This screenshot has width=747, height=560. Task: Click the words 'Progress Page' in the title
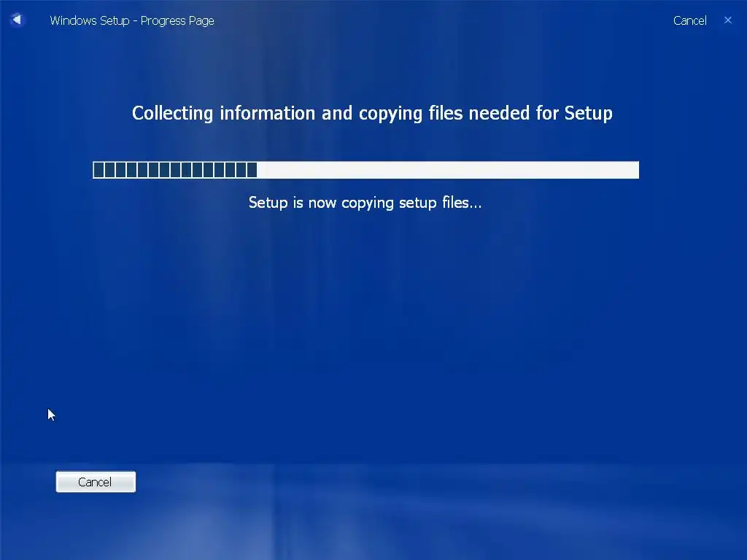[x=177, y=21]
